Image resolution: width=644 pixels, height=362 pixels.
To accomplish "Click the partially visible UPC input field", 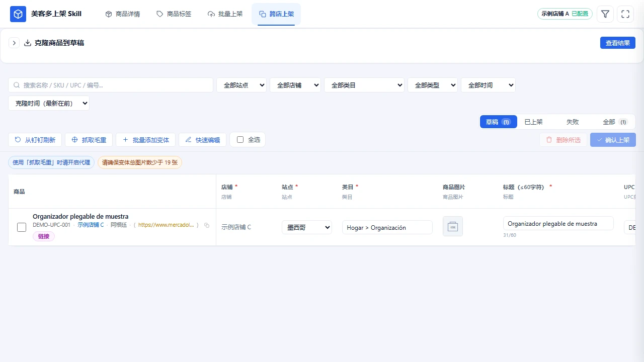I will click(x=630, y=227).
